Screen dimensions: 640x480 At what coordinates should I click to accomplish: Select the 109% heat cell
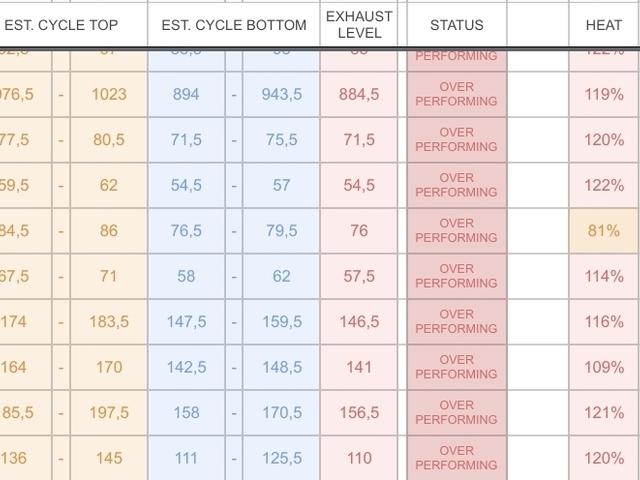(x=603, y=367)
